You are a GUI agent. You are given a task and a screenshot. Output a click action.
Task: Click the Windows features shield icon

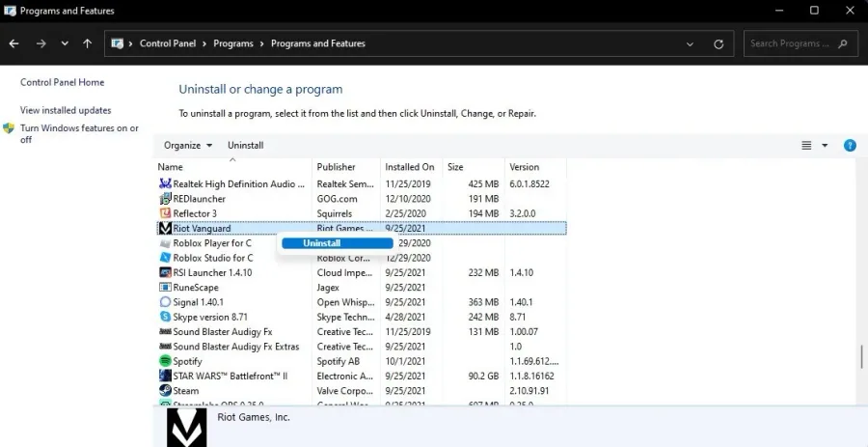pyautogui.click(x=9, y=128)
